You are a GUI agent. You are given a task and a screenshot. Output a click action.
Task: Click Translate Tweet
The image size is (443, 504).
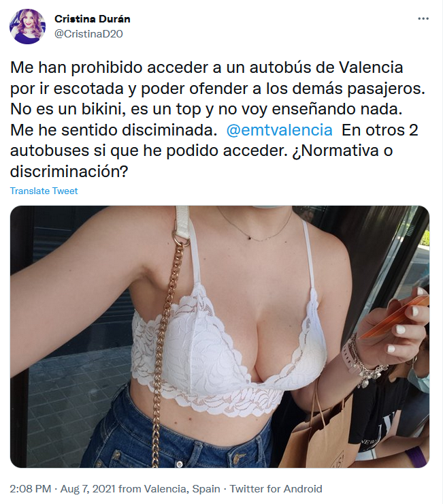click(x=44, y=191)
